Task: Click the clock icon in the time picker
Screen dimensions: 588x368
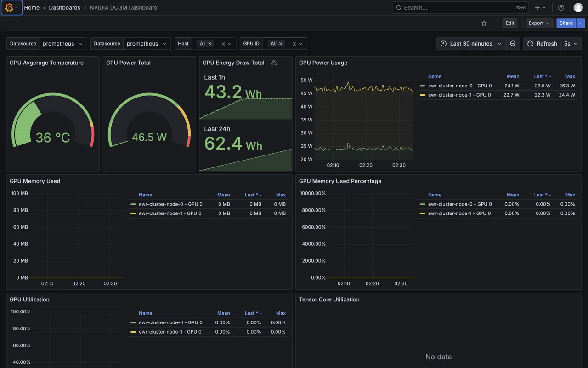Action: (443, 44)
